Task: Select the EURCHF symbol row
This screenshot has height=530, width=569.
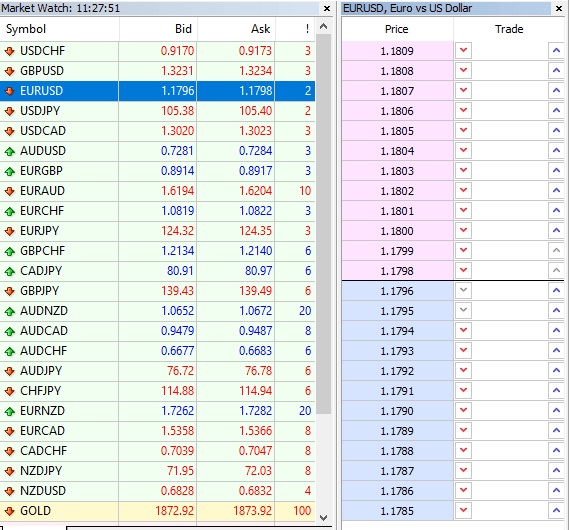Action: pyautogui.click(x=157, y=211)
